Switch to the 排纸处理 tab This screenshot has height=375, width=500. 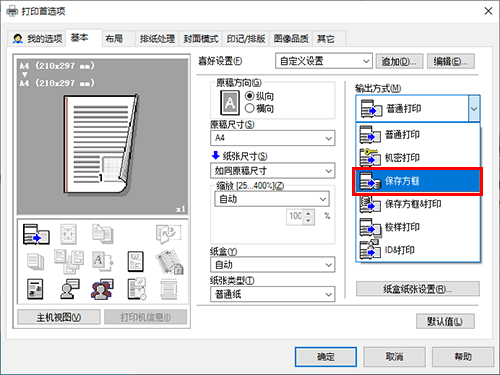(x=157, y=39)
